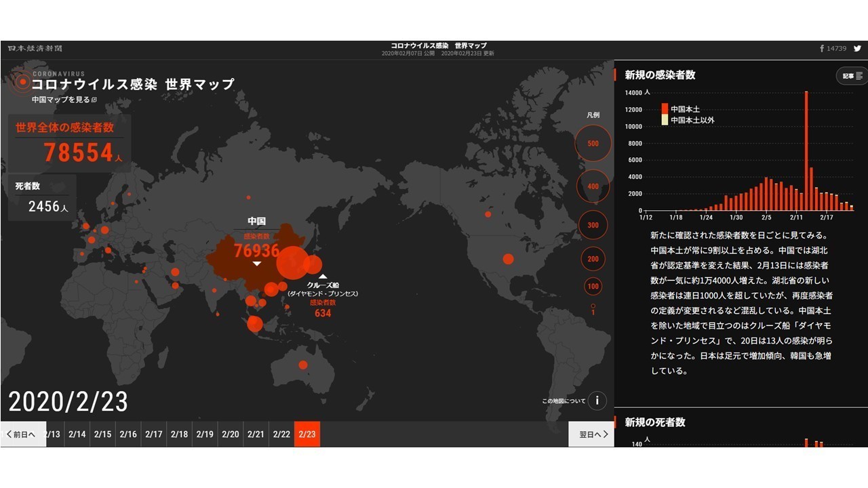
Task: Select the 2/18 date tab
Action: coord(180,434)
